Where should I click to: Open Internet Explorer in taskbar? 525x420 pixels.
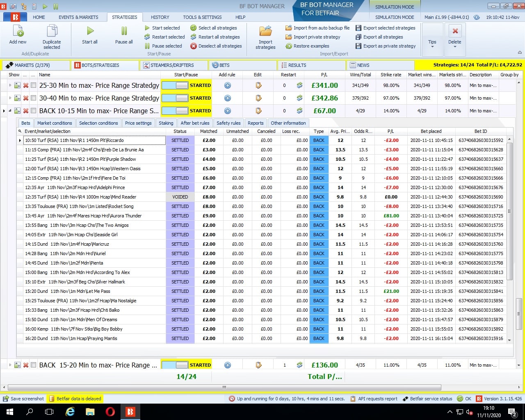(x=70, y=412)
